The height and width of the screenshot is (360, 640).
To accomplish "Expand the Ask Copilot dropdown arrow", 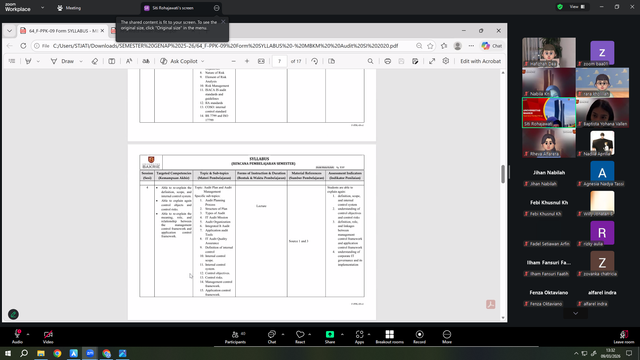I will click(x=202, y=61).
